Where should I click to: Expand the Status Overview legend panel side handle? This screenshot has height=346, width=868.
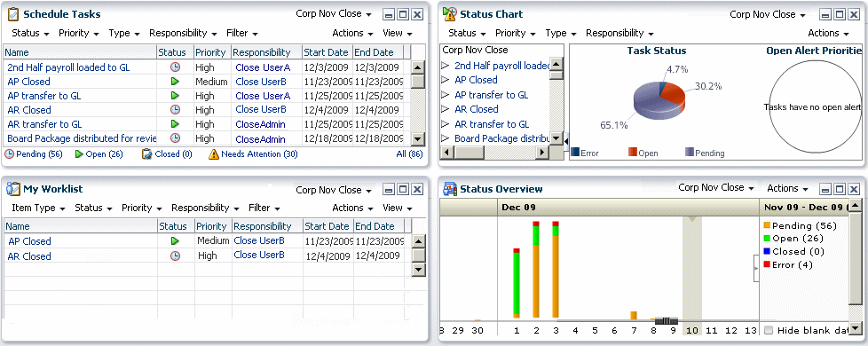(756, 269)
